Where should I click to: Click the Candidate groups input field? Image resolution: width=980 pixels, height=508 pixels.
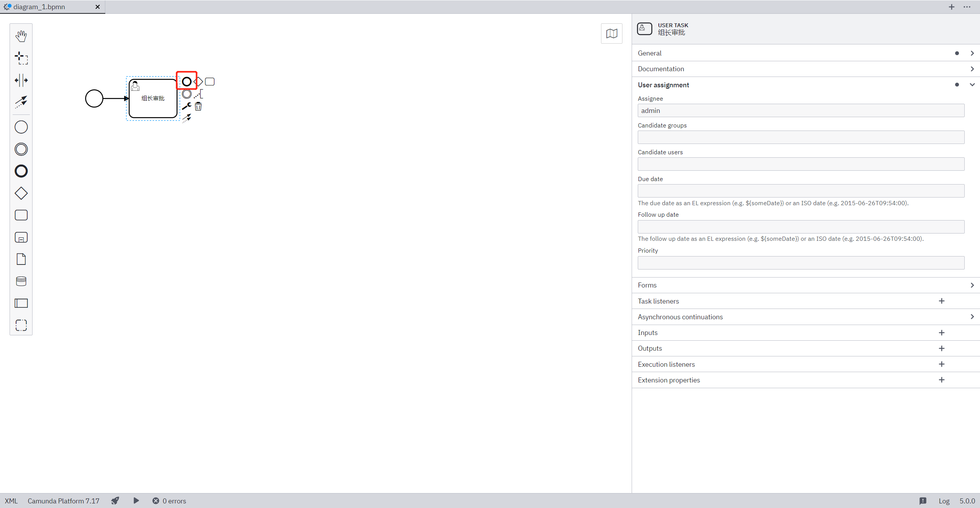pyautogui.click(x=801, y=137)
